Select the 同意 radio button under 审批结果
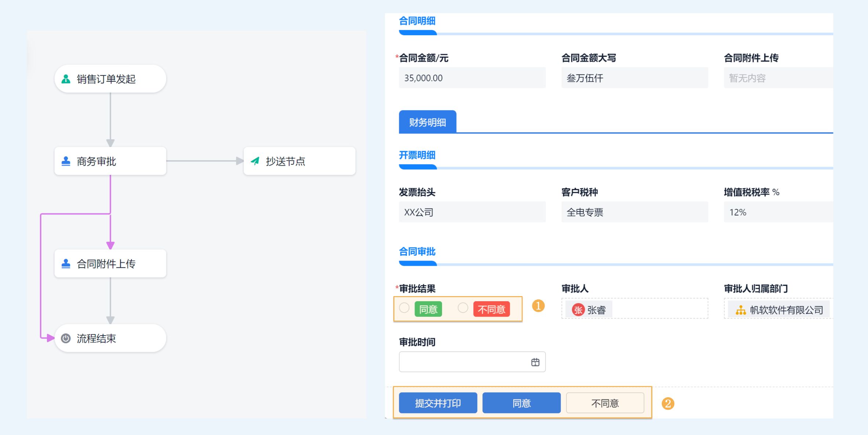 click(405, 309)
